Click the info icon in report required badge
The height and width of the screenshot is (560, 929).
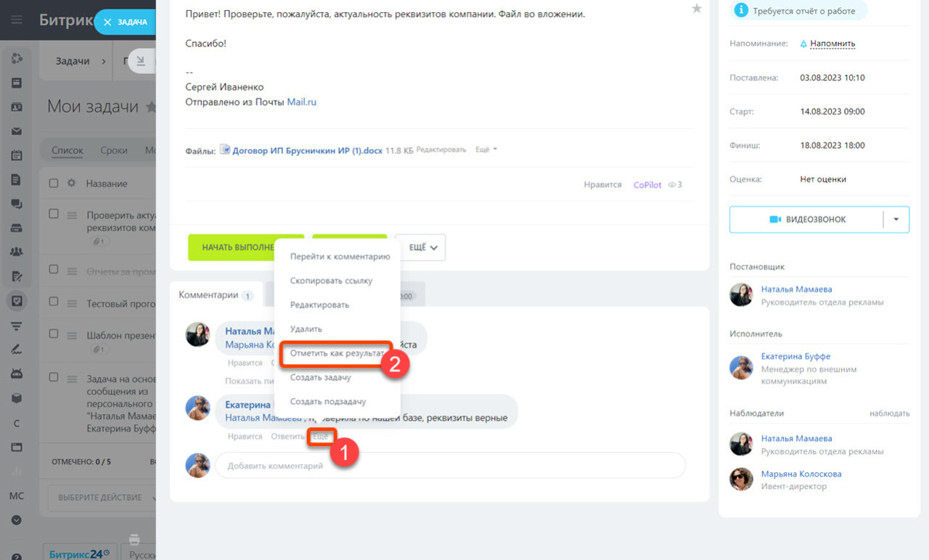[x=740, y=9]
